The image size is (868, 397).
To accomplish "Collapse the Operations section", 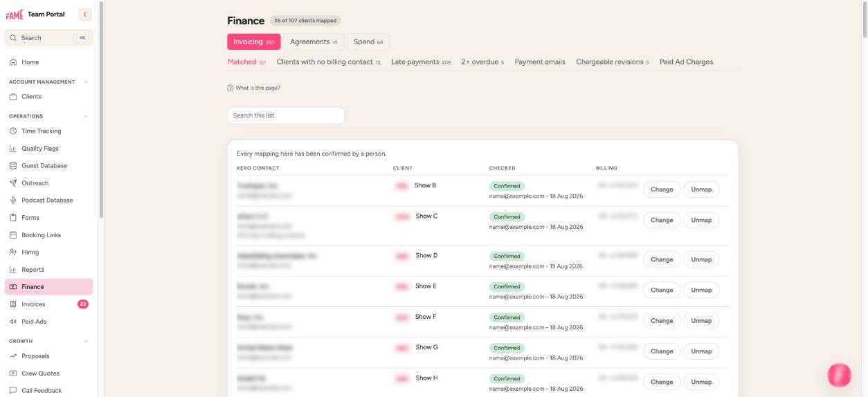I will tap(86, 116).
